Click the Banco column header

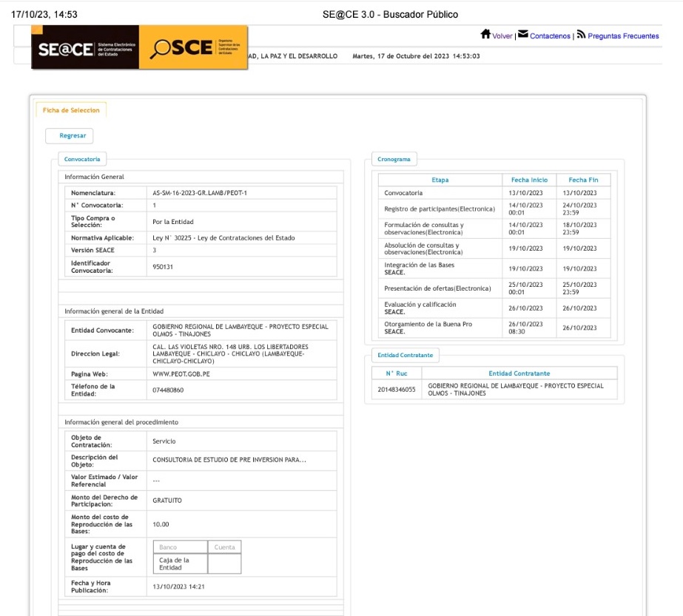tap(181, 546)
